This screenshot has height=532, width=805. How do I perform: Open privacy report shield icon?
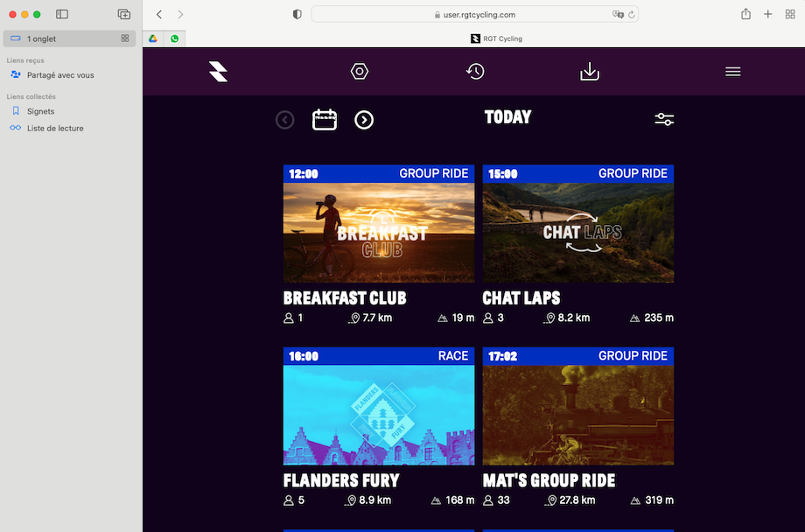[x=297, y=14]
